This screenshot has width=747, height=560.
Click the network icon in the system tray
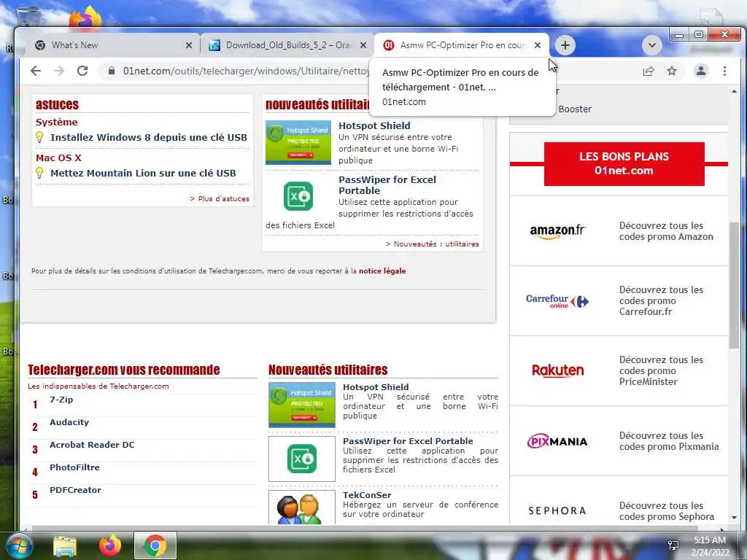coord(673,545)
